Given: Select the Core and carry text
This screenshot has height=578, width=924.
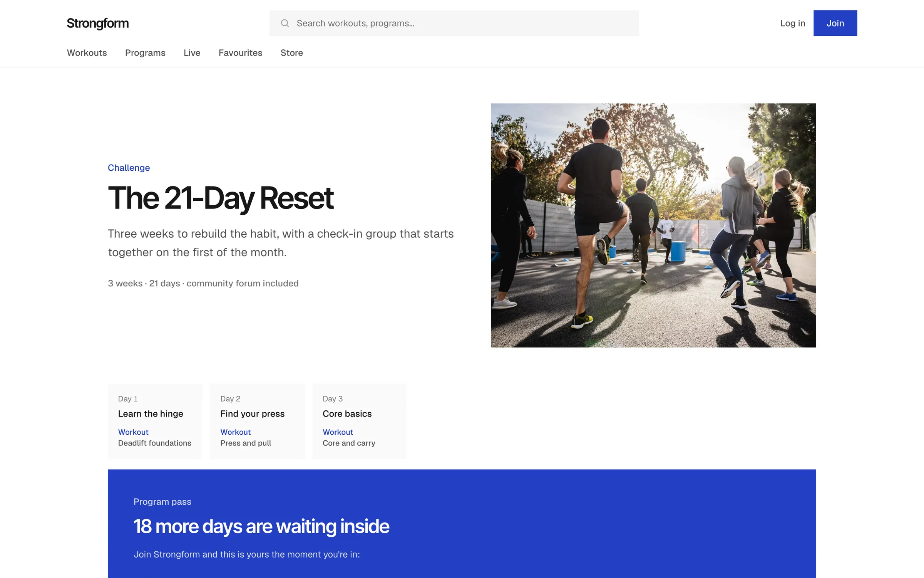Looking at the screenshot, I should coord(349,443).
